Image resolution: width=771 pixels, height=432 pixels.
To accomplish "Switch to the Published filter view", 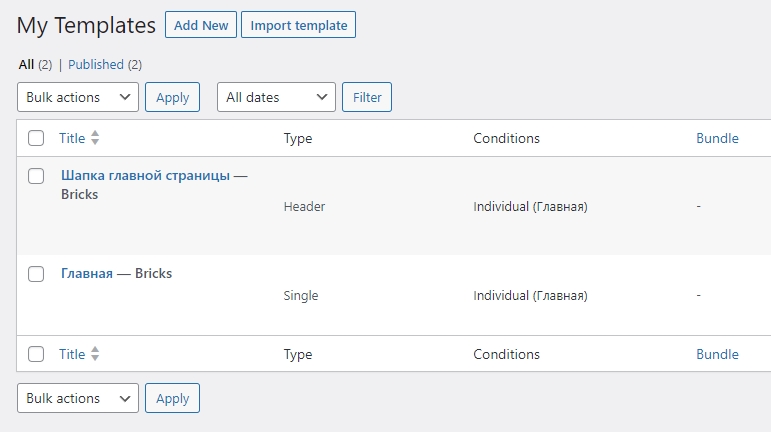I will 96,64.
